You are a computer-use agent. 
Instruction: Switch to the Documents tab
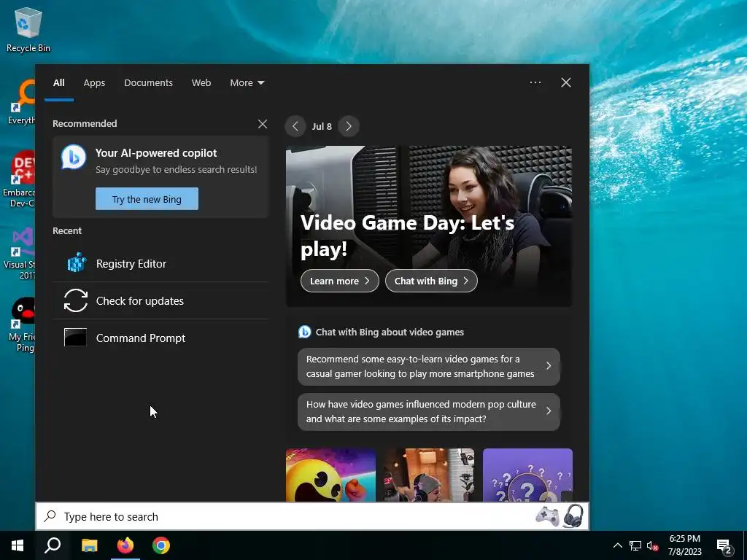click(x=148, y=83)
